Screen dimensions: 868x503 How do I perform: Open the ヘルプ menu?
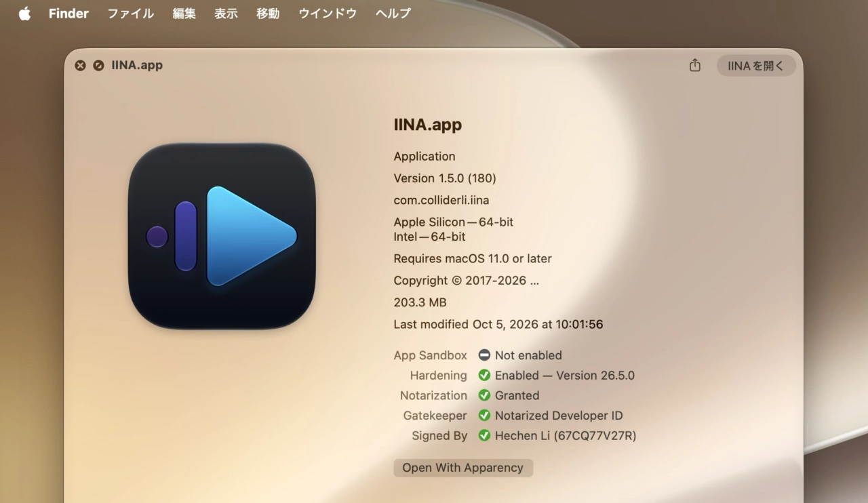pyautogui.click(x=393, y=14)
